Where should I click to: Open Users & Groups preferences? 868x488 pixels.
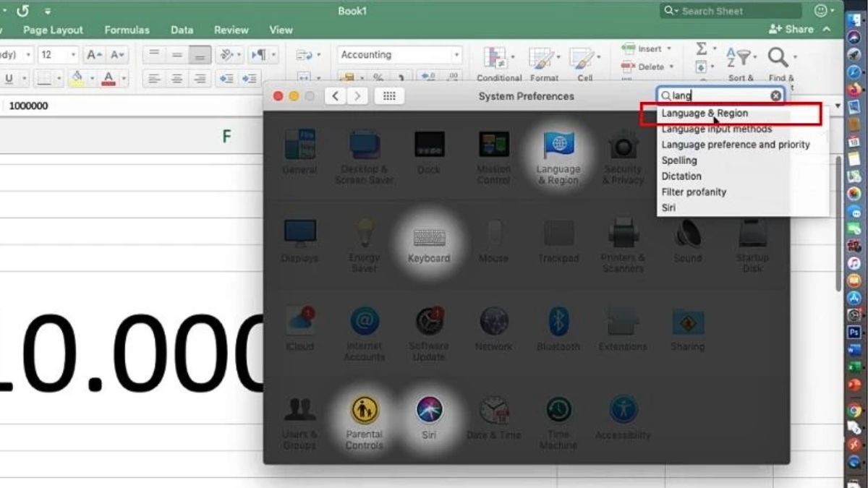click(x=299, y=422)
